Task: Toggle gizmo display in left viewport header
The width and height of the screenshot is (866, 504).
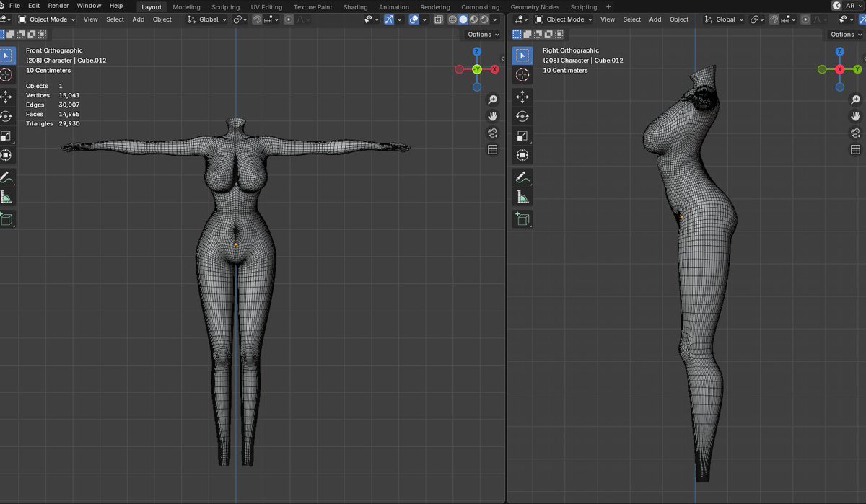Action: pos(390,19)
